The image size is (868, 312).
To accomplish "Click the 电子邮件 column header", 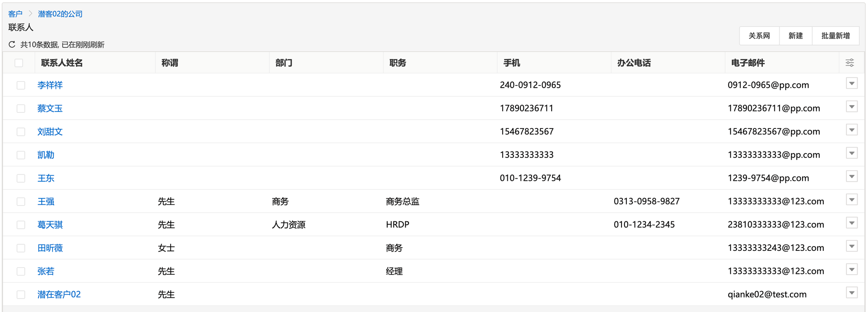I will coord(748,63).
